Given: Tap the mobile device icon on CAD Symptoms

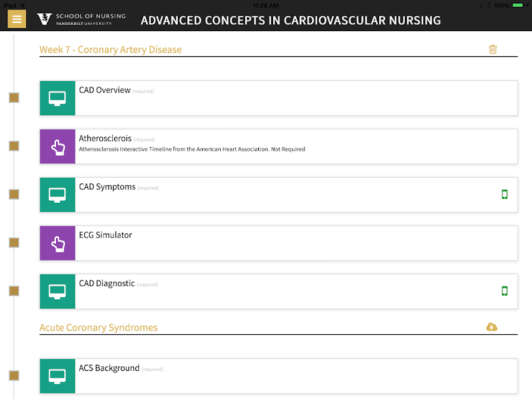Looking at the screenshot, I should 505,194.
